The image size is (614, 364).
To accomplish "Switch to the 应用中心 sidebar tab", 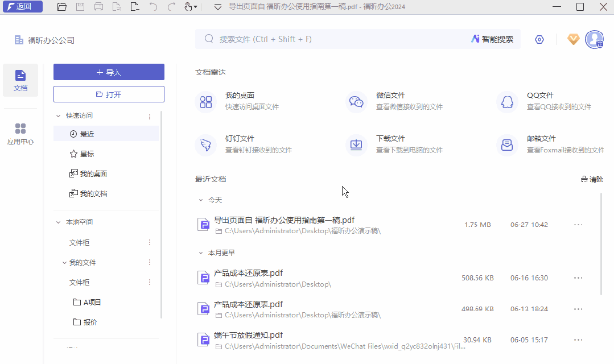I will pos(20,134).
